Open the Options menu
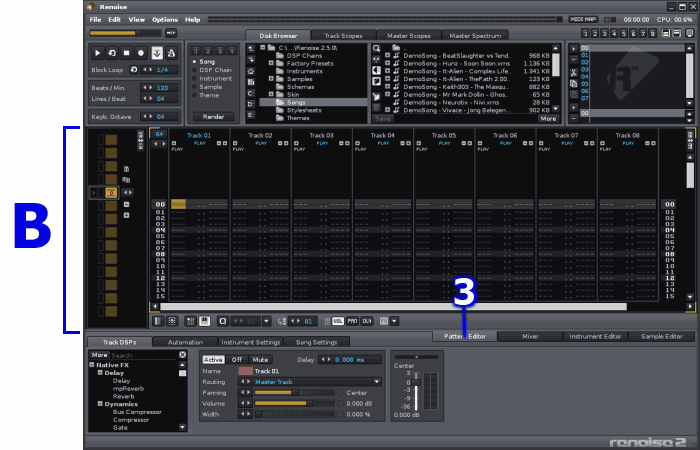The width and height of the screenshot is (700, 450). 165,20
